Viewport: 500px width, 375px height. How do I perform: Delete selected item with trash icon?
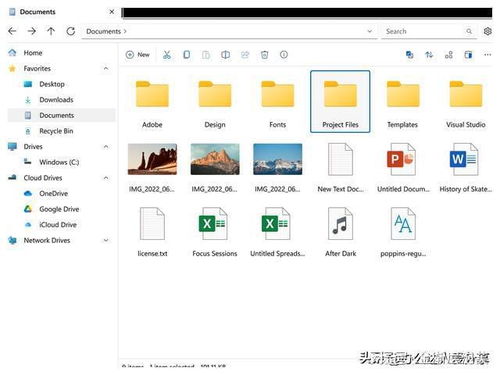(264, 55)
